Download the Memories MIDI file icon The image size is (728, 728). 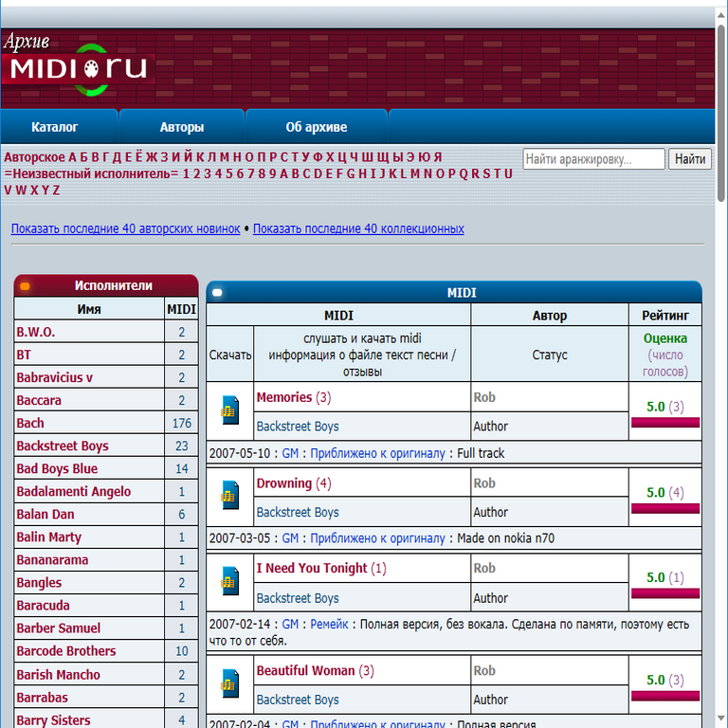(229, 409)
